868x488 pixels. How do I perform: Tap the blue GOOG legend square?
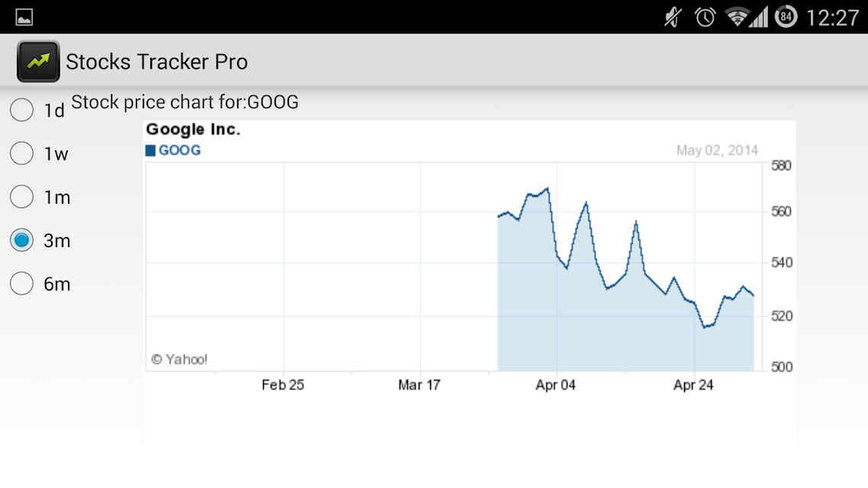(x=150, y=150)
